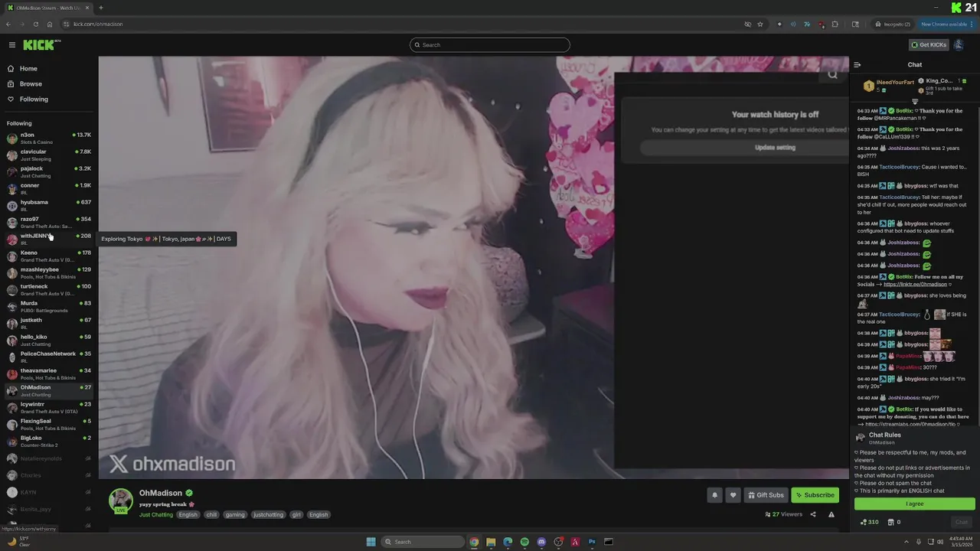Screen dimensions: 980x551
Task: Open the linktr.ee/Ohmadison chat link
Action: click(915, 284)
